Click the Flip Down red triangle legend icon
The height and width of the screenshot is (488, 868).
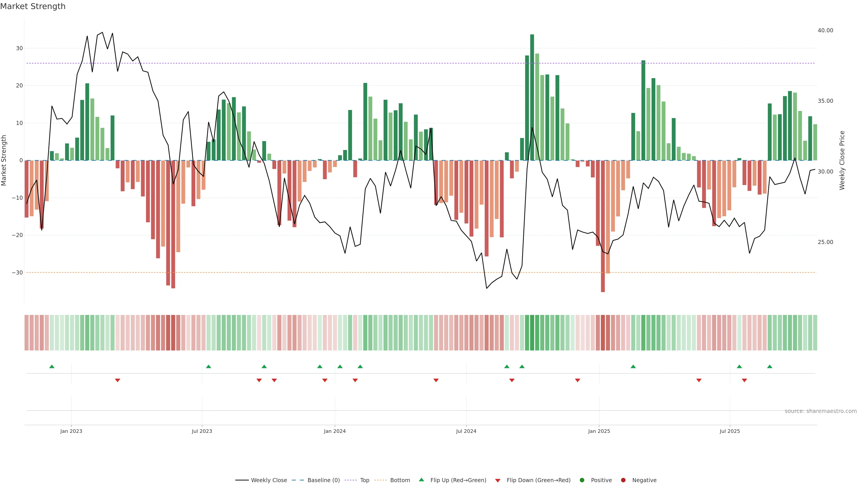(498, 481)
